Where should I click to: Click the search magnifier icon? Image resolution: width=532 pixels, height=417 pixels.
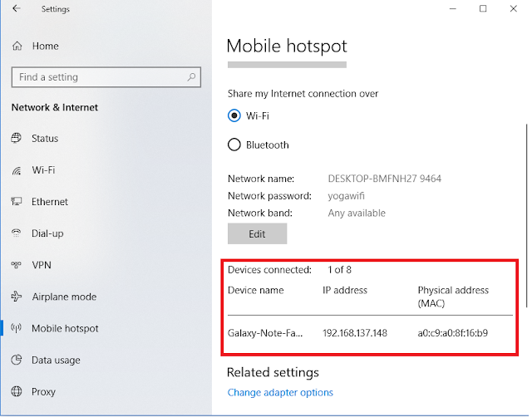tap(191, 77)
